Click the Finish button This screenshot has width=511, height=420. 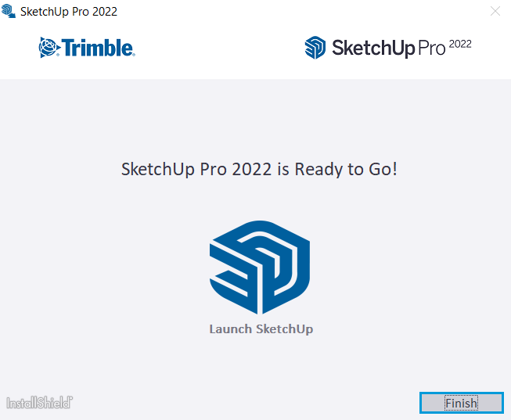[462, 403]
